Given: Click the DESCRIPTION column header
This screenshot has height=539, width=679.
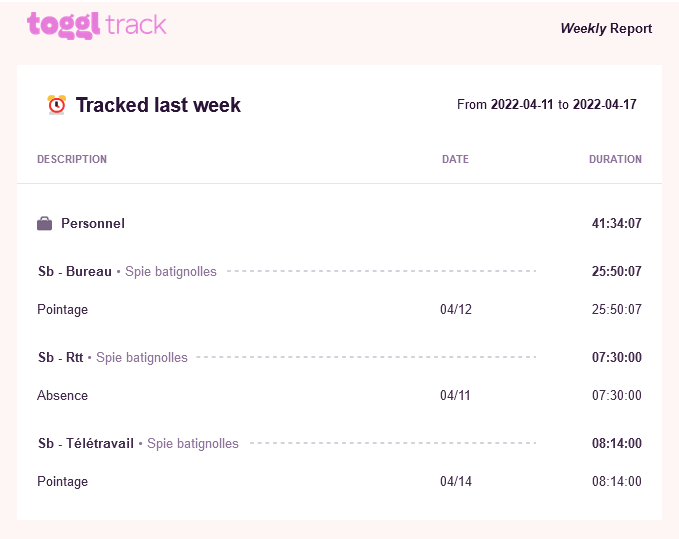Looking at the screenshot, I should (72, 159).
